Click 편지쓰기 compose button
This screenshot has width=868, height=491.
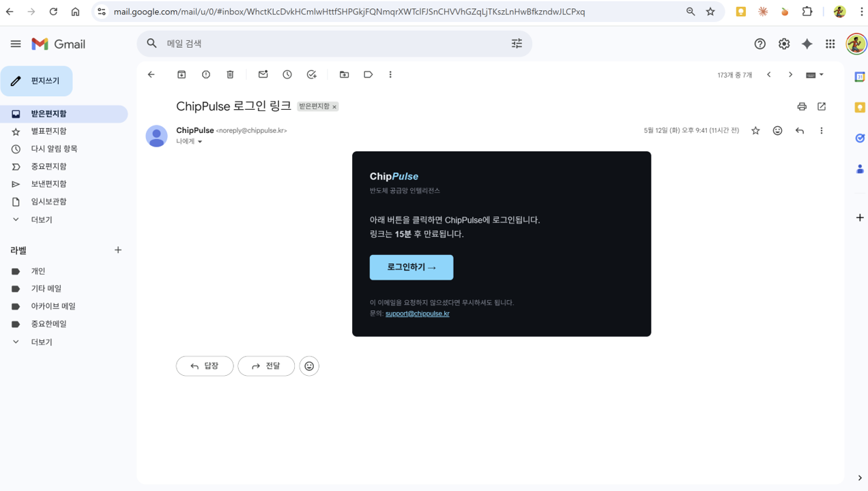[x=37, y=81]
